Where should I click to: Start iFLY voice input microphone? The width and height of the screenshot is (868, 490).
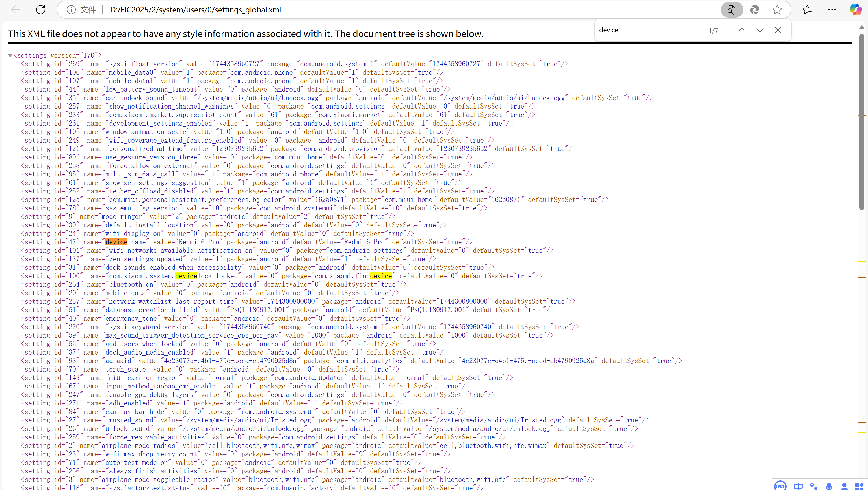[829, 486]
